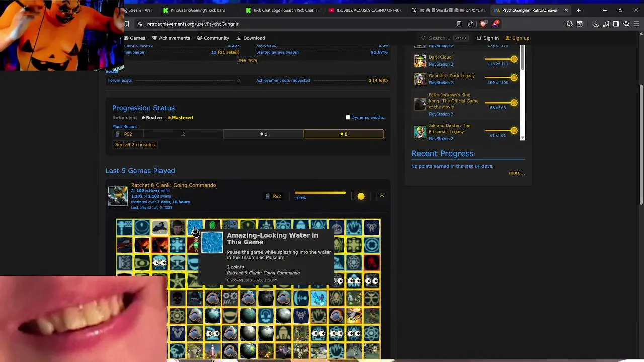Viewport: 644px width, 362px height.
Task: Open a new browser tab
Action: [x=578, y=10]
